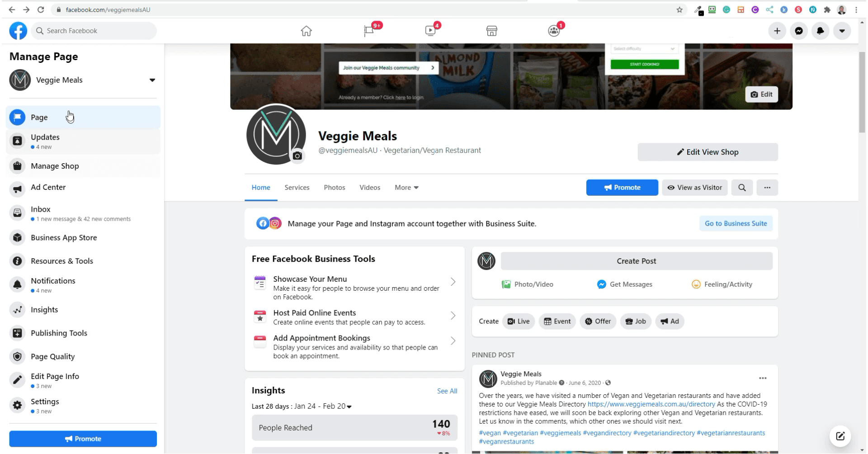Expand the Veggie Meals page switcher dropdown
The image size is (868, 454).
click(152, 80)
